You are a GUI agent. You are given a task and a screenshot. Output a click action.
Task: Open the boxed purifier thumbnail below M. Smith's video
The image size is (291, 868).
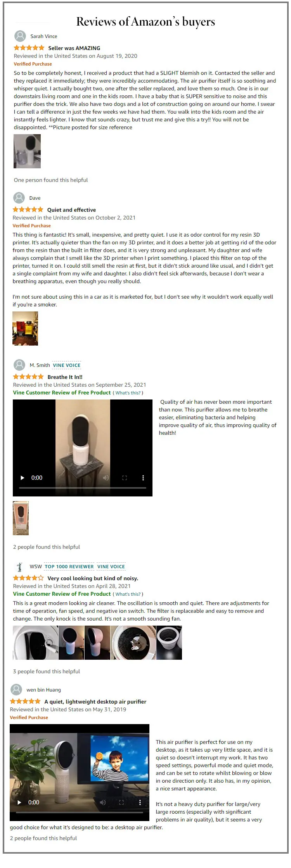[x=21, y=518]
